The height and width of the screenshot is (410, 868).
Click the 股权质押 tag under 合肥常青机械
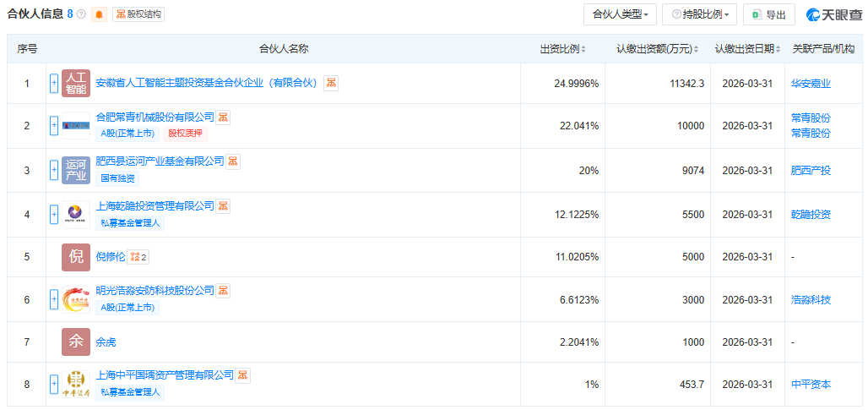[185, 133]
